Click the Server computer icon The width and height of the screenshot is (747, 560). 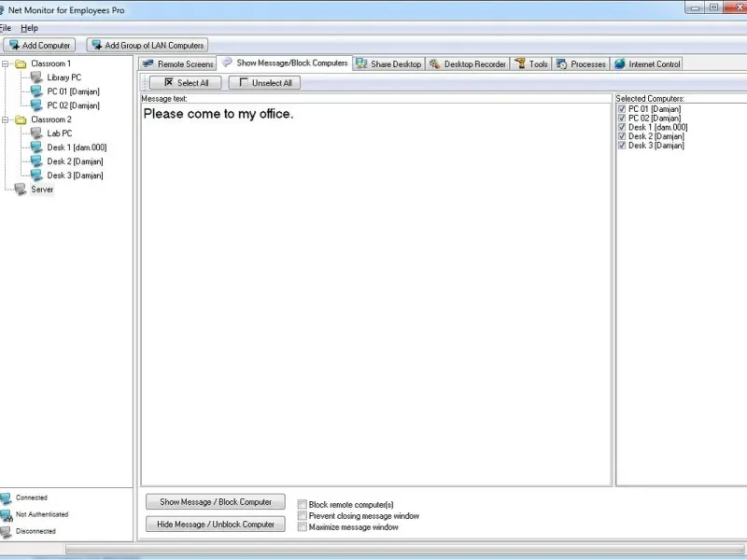21,189
